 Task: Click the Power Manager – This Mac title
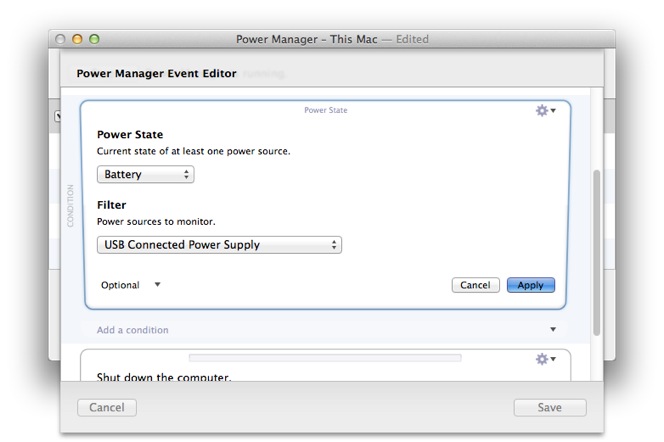(307, 39)
